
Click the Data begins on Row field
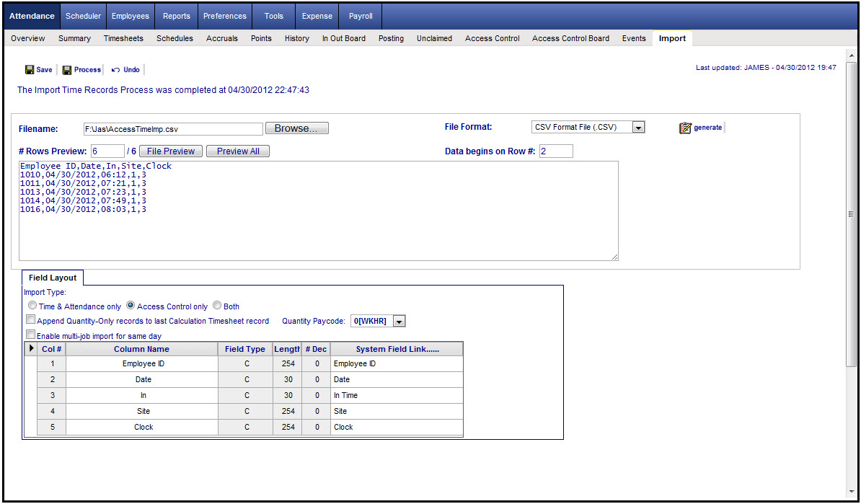point(555,151)
